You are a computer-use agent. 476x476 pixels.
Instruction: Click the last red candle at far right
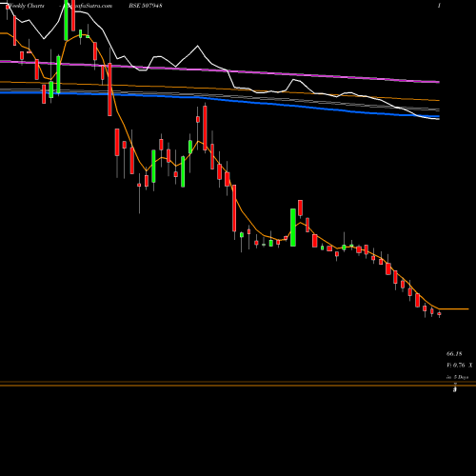click(439, 314)
